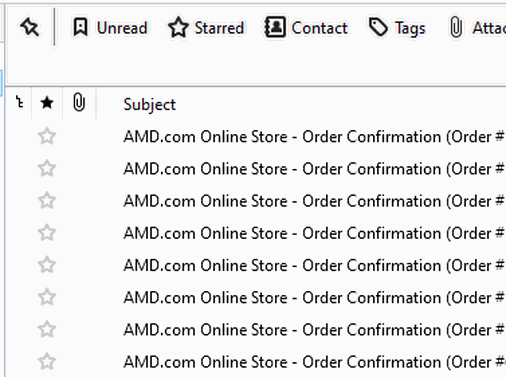This screenshot has width=506, height=377.
Task: Toggle the Unread quick filter
Action: pyautogui.click(x=110, y=28)
